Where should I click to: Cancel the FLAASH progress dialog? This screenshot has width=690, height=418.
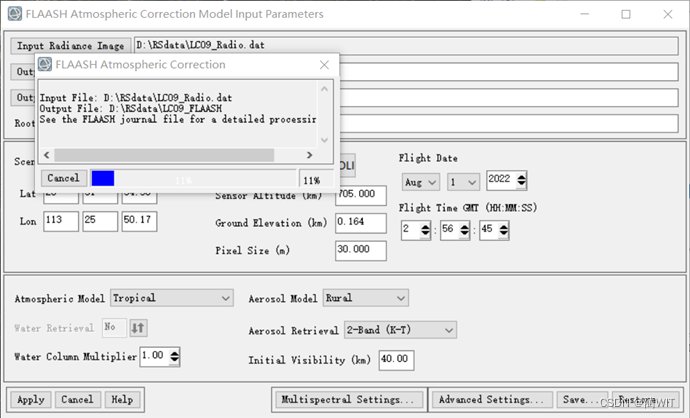click(x=63, y=178)
